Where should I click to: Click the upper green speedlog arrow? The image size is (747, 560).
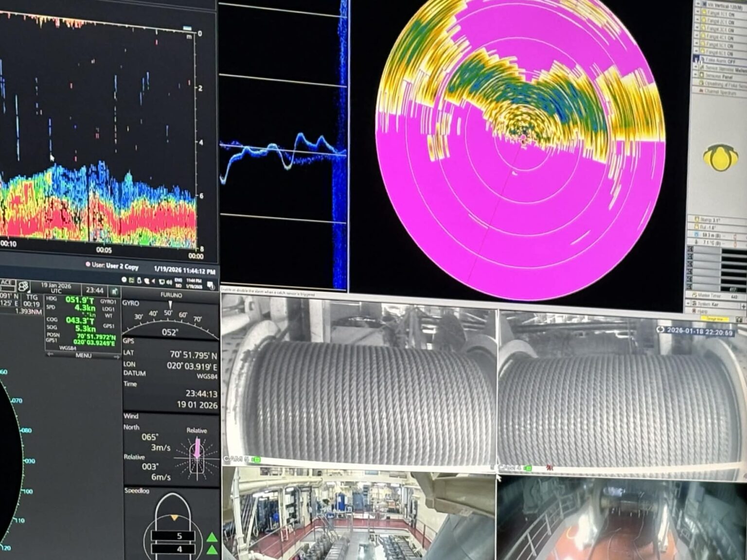(x=212, y=537)
